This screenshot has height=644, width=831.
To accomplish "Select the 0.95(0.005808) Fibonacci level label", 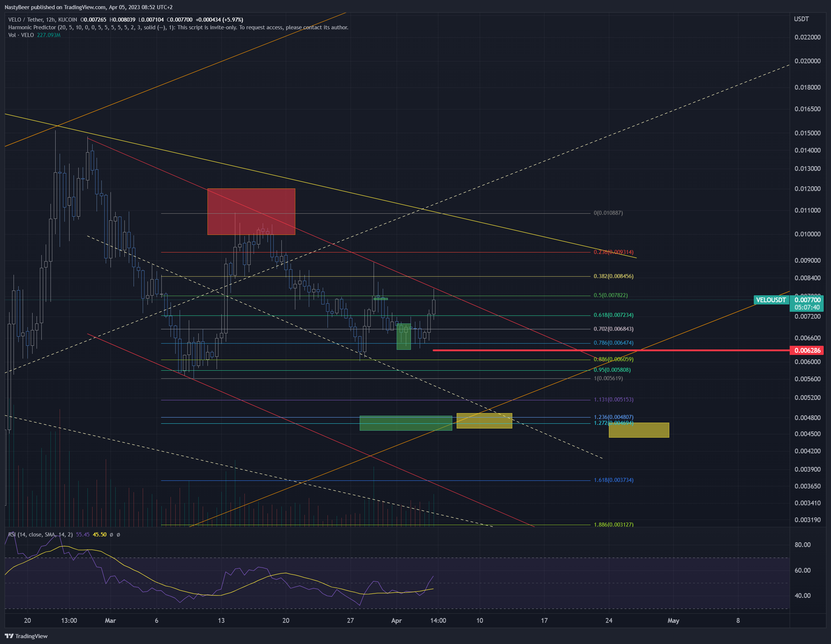I will pos(612,370).
